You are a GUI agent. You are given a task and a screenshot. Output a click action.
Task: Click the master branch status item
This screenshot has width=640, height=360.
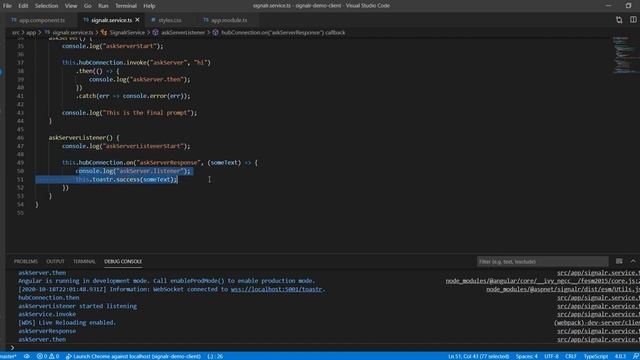8,356
